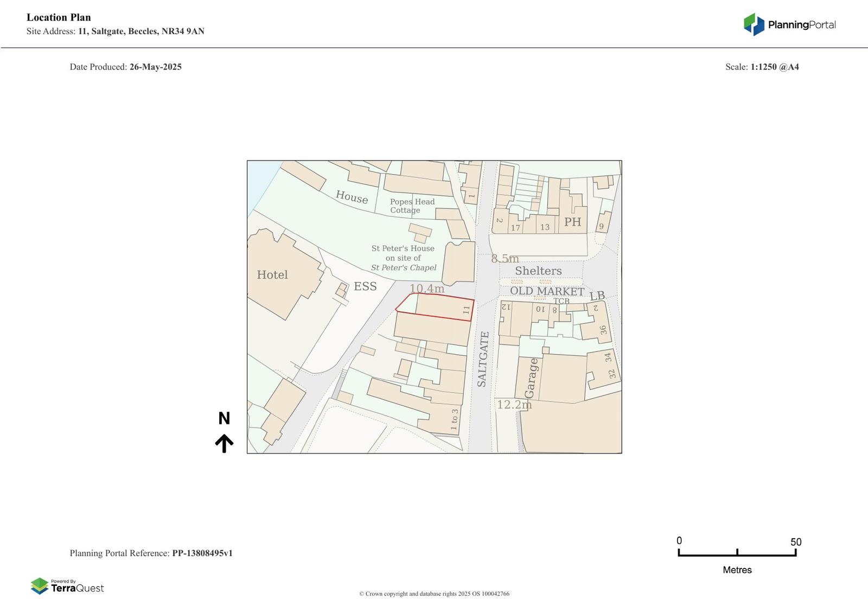
Task: Click St Peter's House text
Action: click(x=403, y=248)
